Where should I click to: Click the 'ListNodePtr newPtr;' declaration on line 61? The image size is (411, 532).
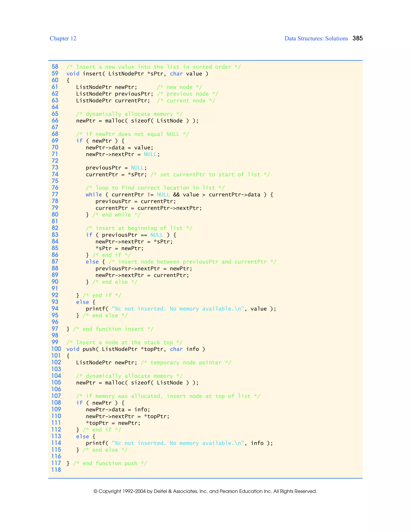tap(106, 87)
